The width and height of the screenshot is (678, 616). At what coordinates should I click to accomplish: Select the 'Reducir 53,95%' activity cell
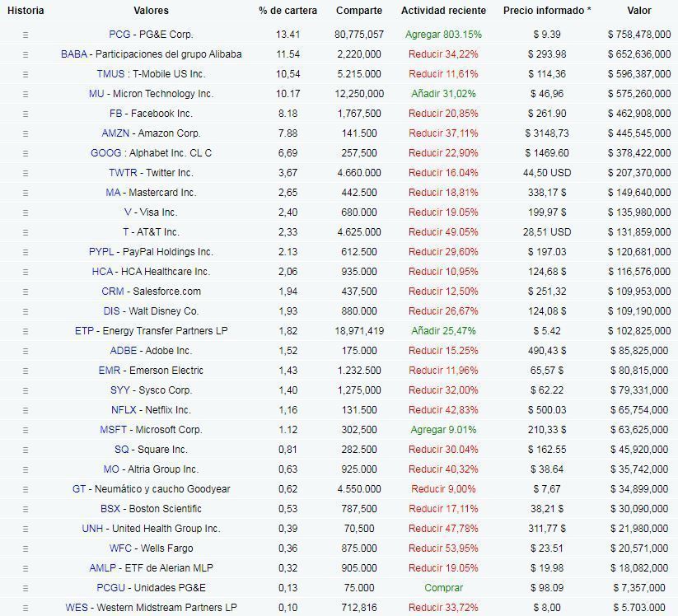444,548
